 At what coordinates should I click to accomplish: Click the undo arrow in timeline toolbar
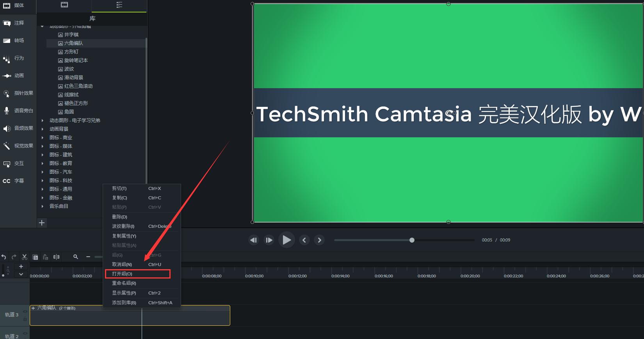pos(4,257)
